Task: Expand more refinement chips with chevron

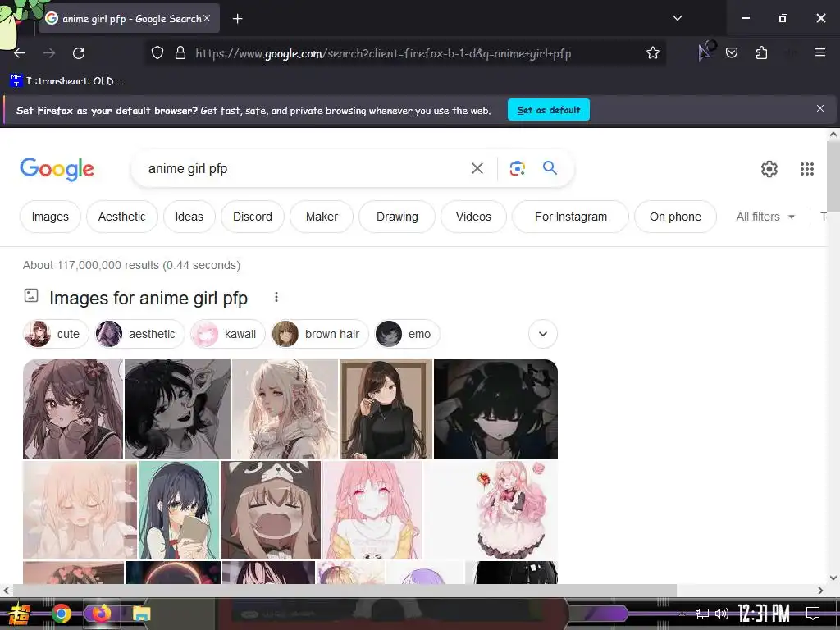Action: (543, 334)
